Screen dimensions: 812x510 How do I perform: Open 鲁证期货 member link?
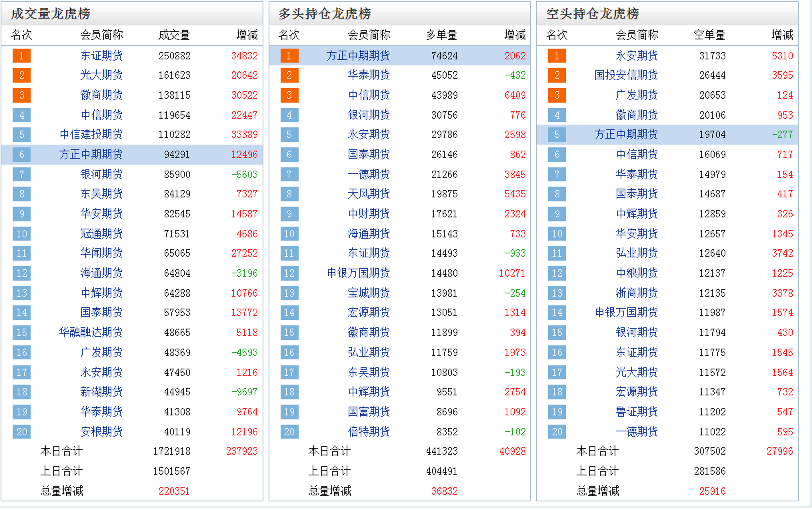[x=637, y=412]
